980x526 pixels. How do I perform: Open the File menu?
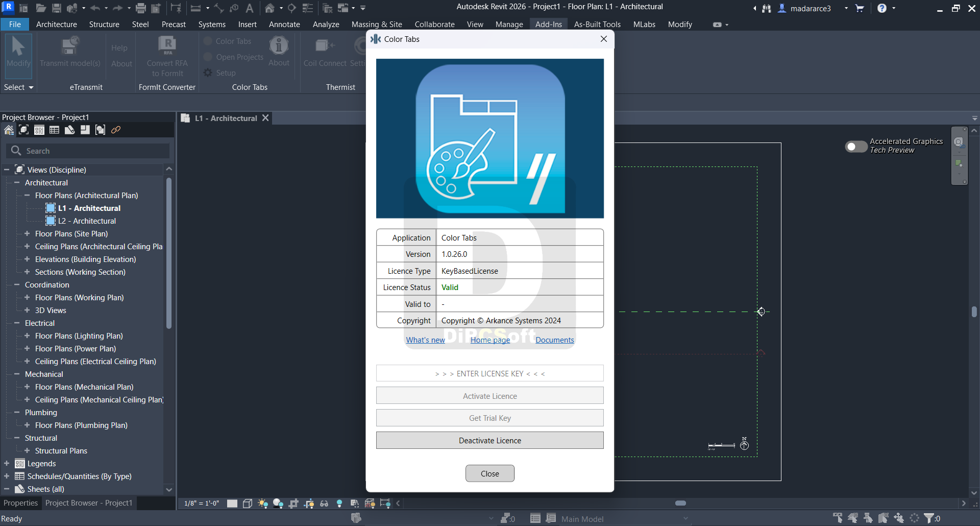tap(15, 24)
